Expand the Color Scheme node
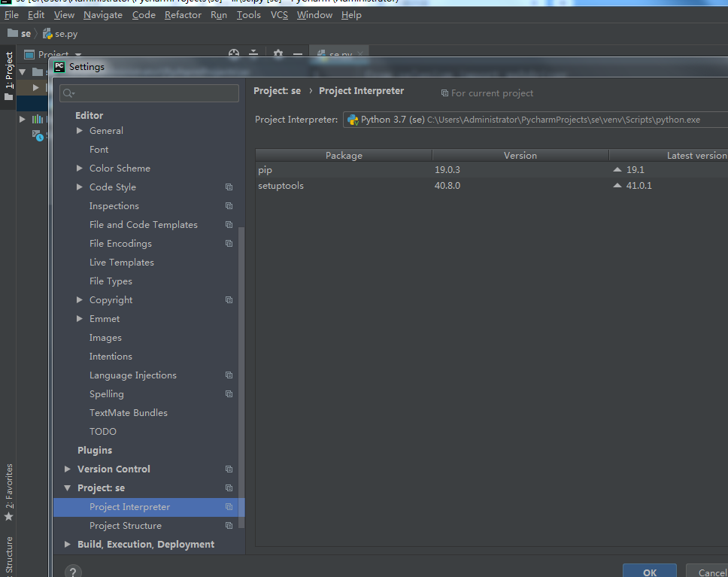 click(80, 169)
